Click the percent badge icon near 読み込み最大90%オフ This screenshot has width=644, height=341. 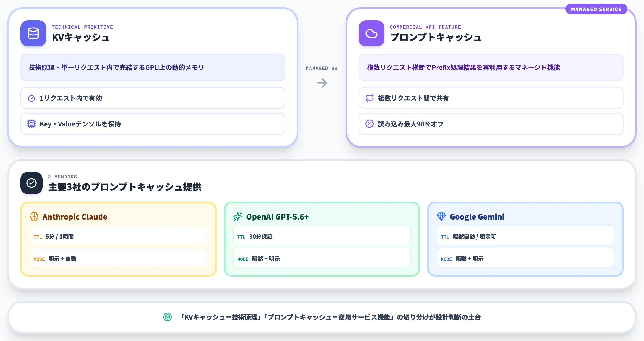click(369, 124)
